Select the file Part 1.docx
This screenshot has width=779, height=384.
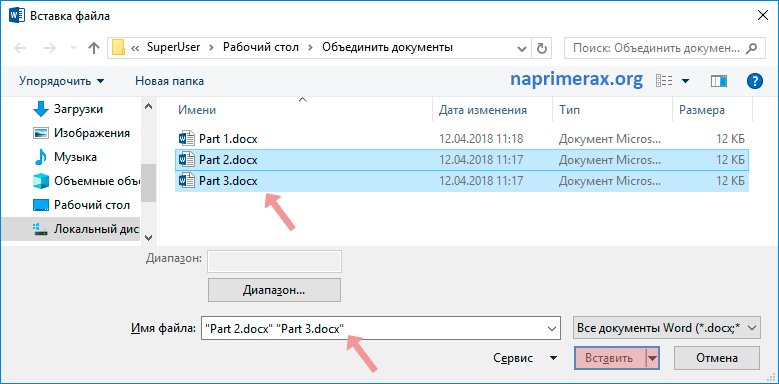coord(462,138)
